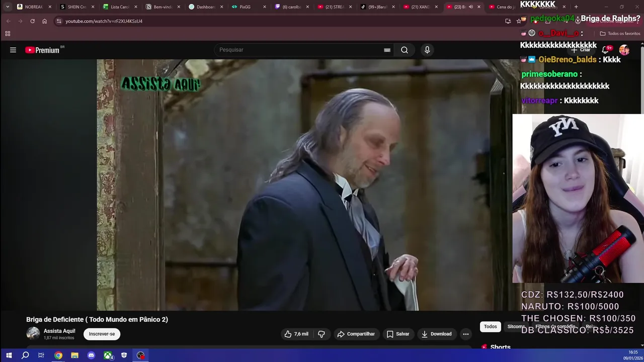Click the Assista Aqui! channel avatar
The width and height of the screenshot is (644, 362).
point(33,333)
